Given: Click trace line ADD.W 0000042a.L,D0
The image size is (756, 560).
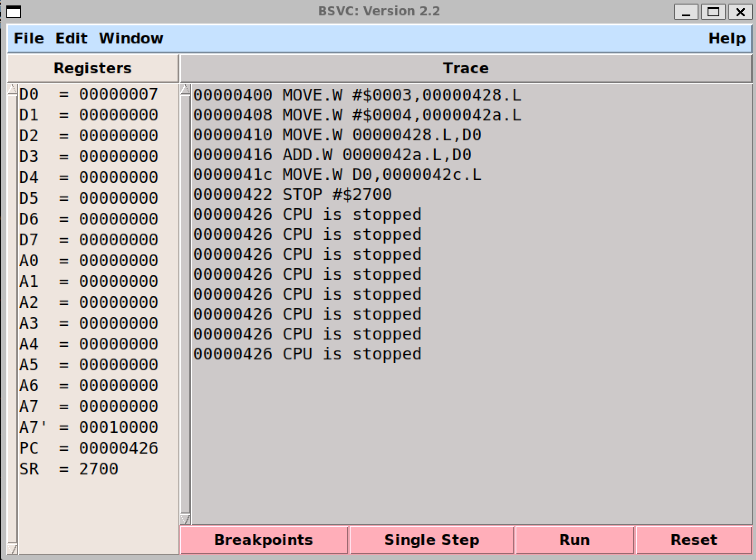Looking at the screenshot, I should tap(332, 155).
